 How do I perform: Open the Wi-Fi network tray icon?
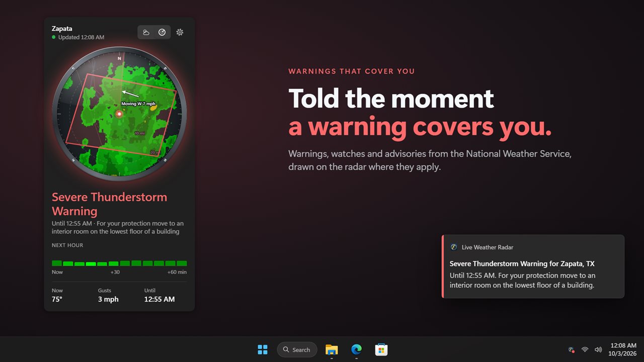[585, 349]
